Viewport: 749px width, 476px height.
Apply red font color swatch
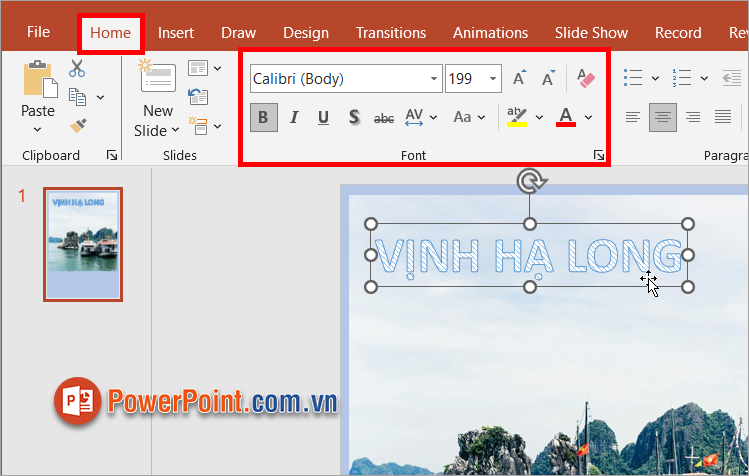click(x=566, y=117)
